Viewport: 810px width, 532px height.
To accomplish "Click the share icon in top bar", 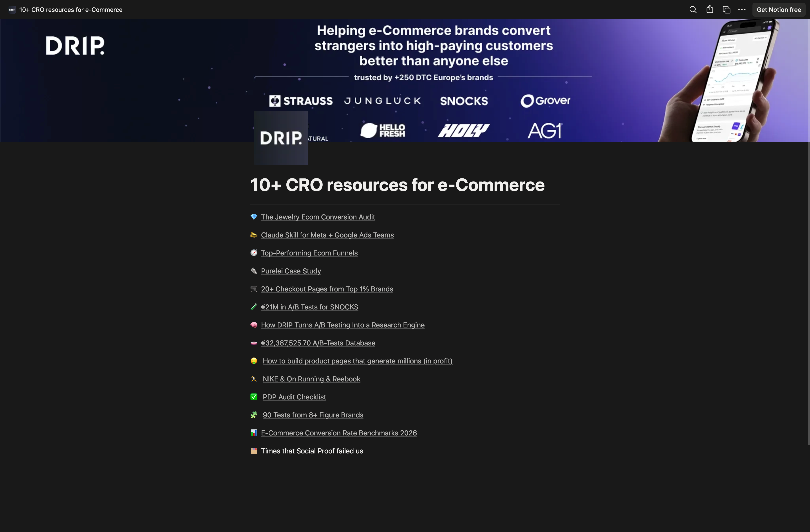I will 710,9.
